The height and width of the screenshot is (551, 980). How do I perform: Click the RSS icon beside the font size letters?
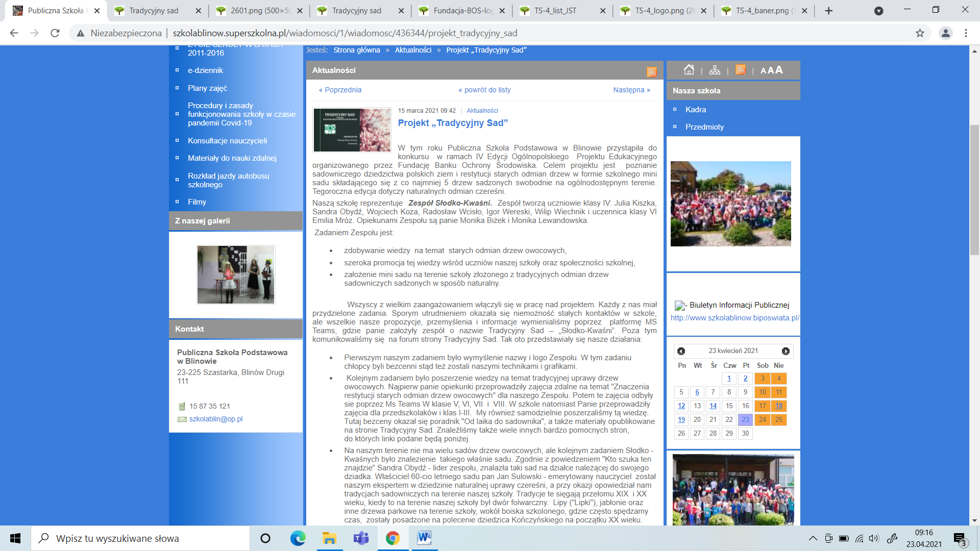740,70
